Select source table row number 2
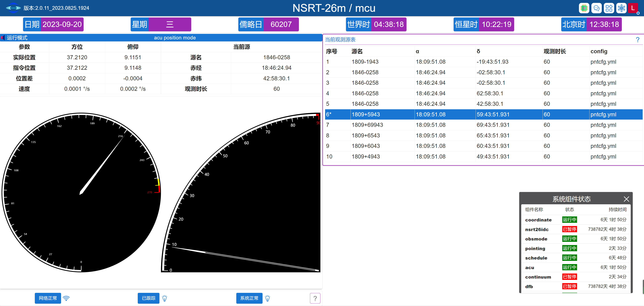This screenshot has height=306, width=644. tap(484, 72)
